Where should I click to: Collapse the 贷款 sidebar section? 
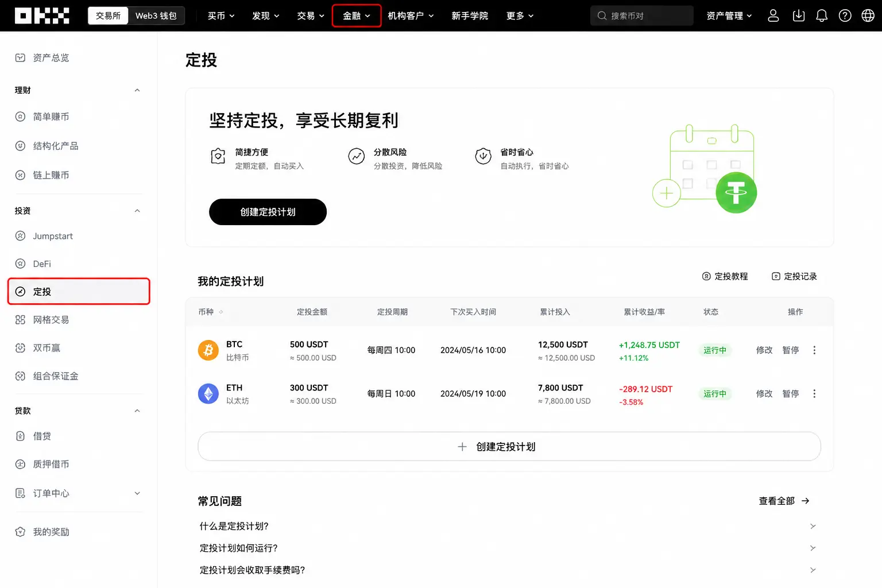137,411
